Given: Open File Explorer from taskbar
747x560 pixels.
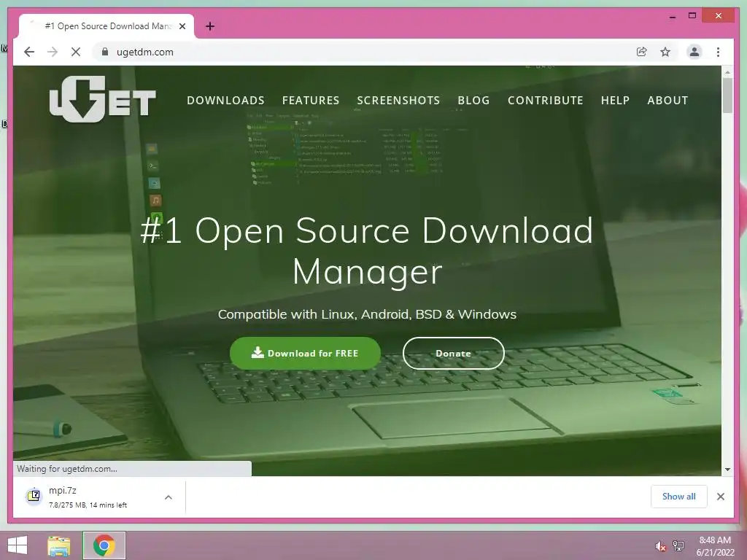Looking at the screenshot, I should (58, 545).
